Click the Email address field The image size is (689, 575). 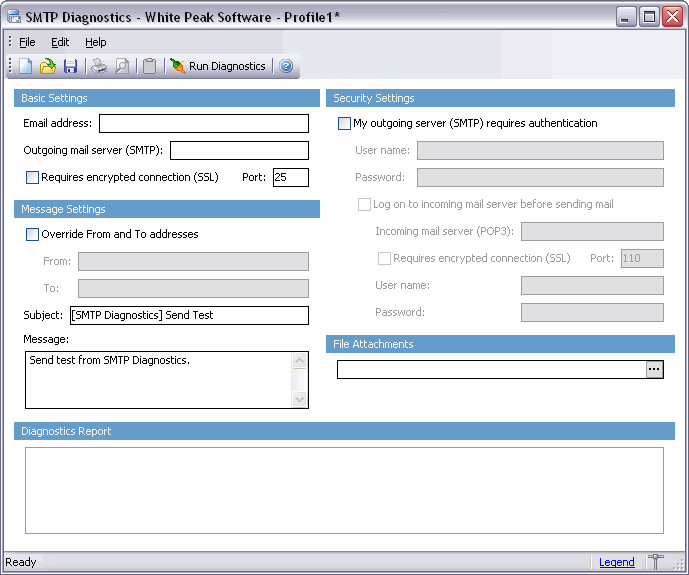click(x=204, y=123)
